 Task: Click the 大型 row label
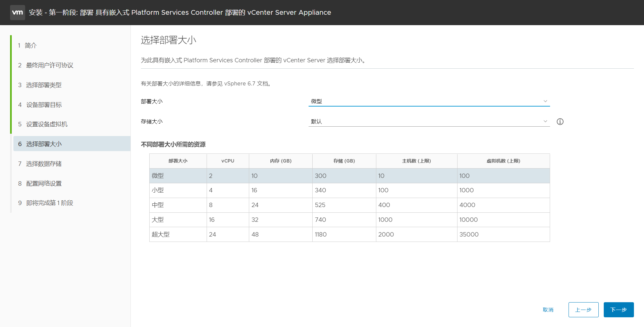click(x=158, y=219)
